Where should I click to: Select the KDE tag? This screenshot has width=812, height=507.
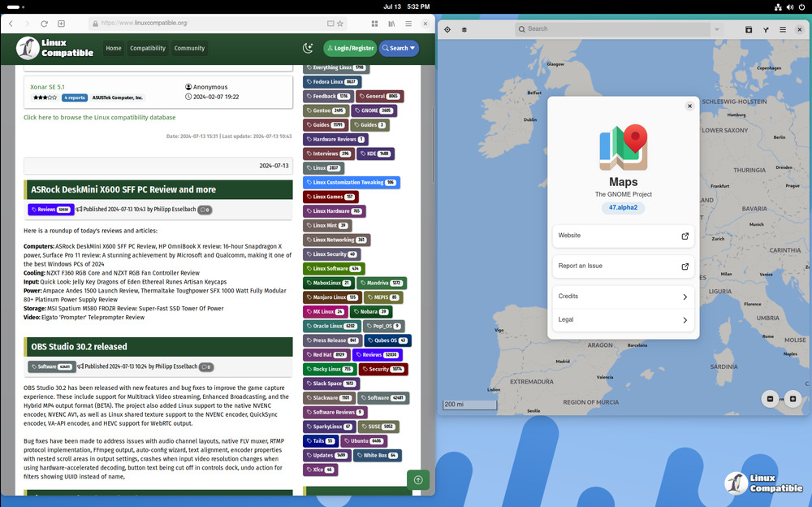coord(375,154)
